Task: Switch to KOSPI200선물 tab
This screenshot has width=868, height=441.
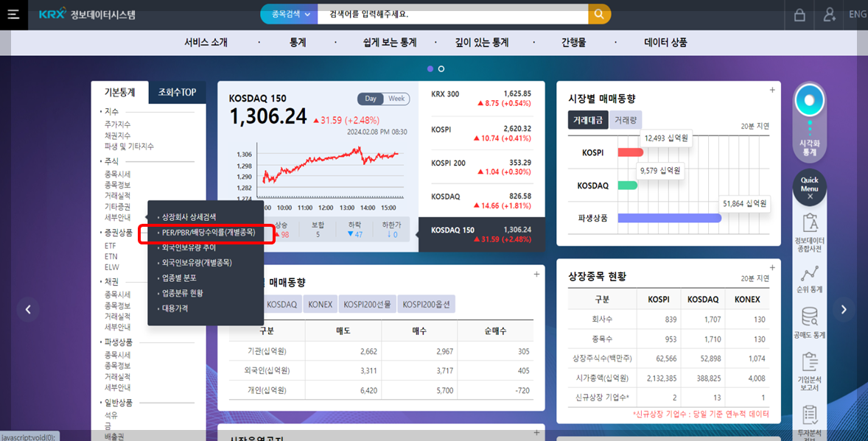Action: [367, 304]
